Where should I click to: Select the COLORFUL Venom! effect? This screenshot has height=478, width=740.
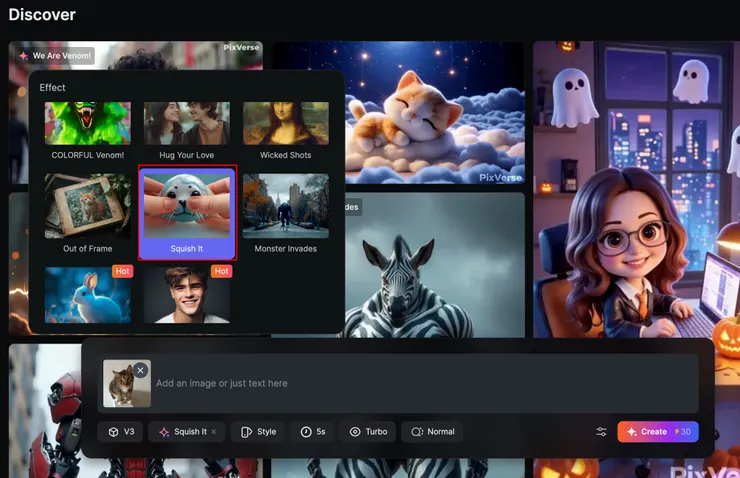tap(88, 131)
